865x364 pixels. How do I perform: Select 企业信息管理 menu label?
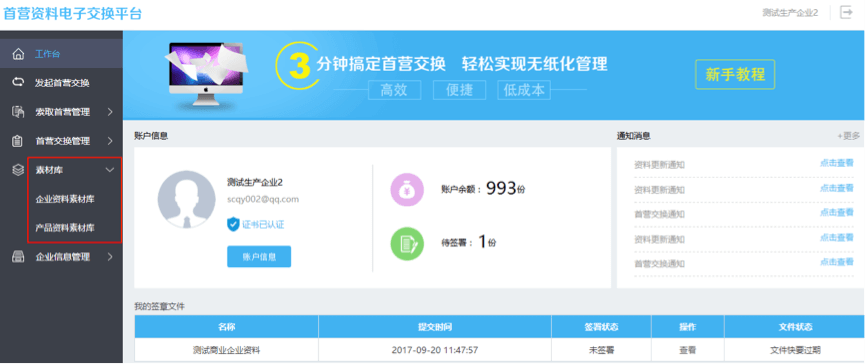62,256
